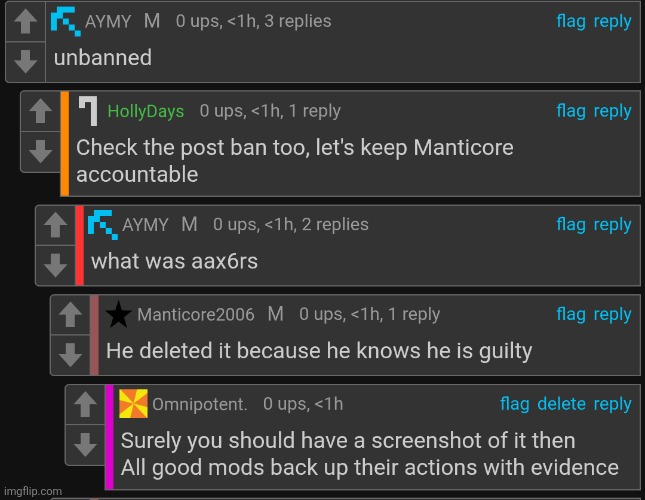Downvote AYMY's "unbanned" comment
Screen dimensions: 645x500
click(x=26, y=62)
